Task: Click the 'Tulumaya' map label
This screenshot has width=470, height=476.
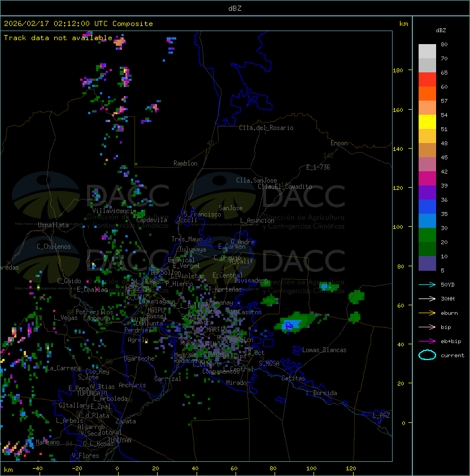Action: [x=193, y=249]
